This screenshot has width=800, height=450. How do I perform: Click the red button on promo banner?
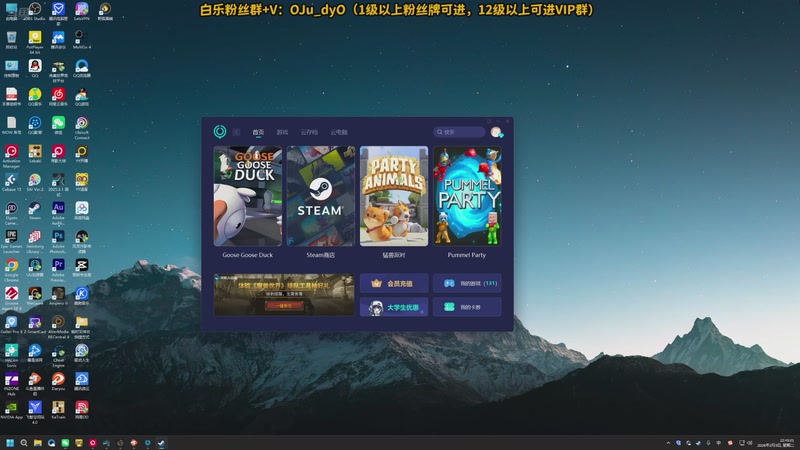284,306
